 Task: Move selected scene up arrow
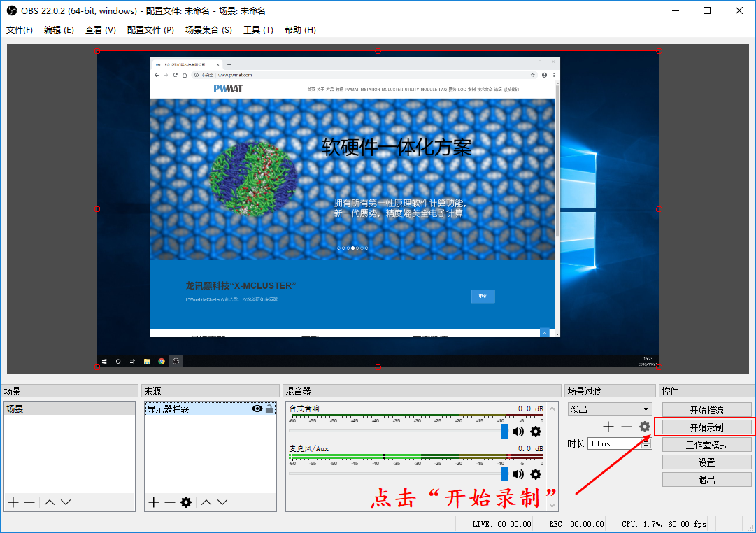50,502
